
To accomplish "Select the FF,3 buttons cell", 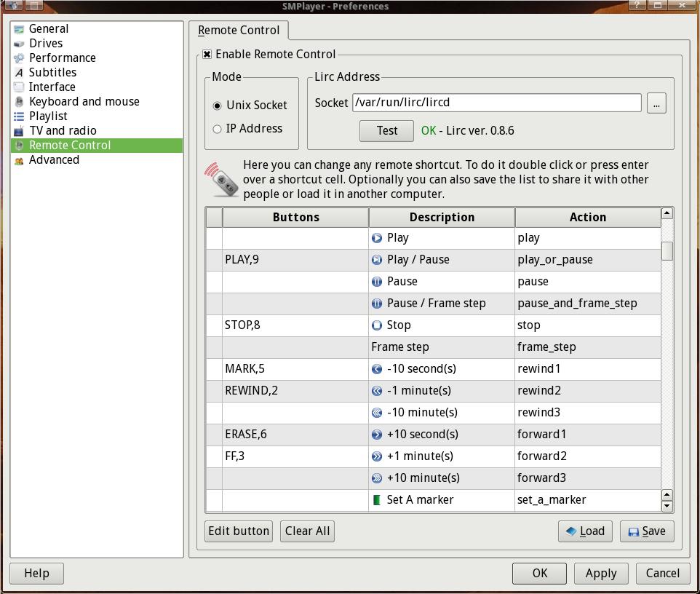I will [x=295, y=456].
